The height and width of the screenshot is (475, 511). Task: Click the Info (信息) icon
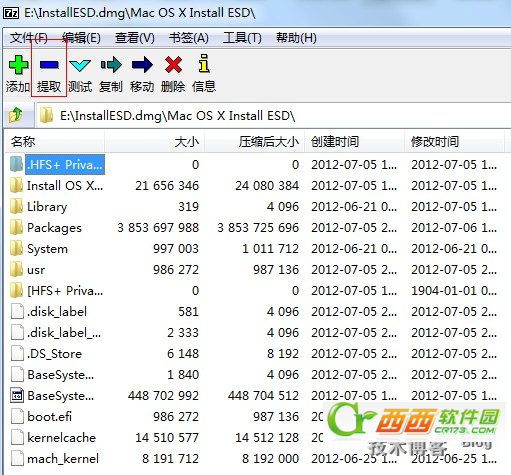coord(204,63)
